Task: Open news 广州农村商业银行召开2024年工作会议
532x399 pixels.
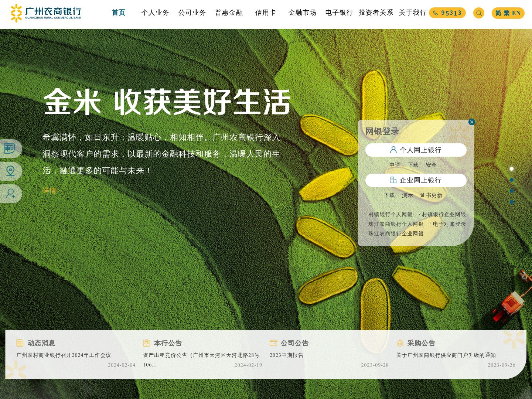Action: [64, 355]
